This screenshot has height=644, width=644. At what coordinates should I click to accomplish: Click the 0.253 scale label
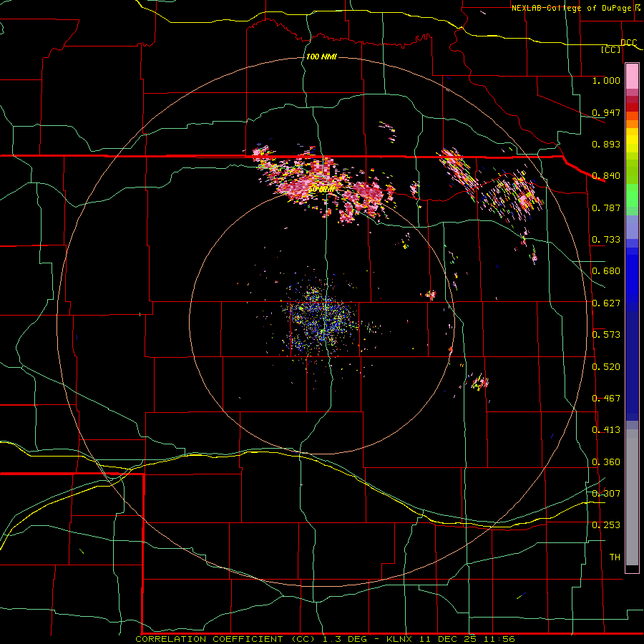[606, 525]
